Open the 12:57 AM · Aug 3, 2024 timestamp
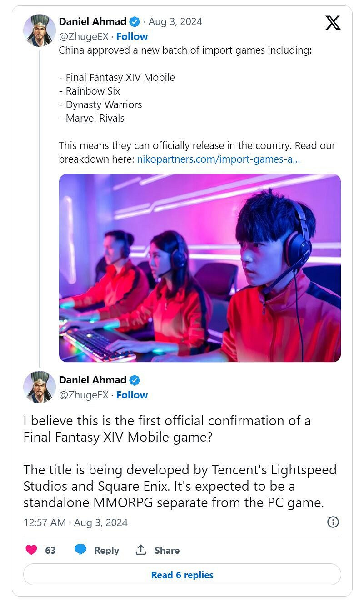 pyautogui.click(x=75, y=522)
